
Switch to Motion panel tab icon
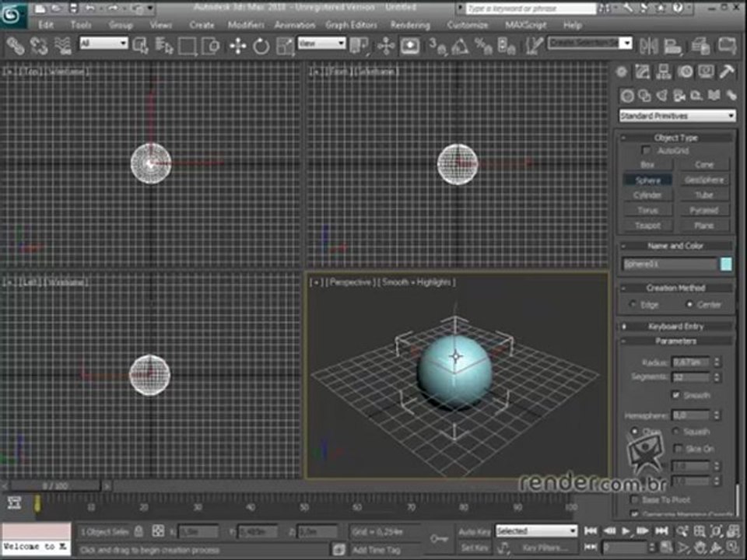(x=685, y=72)
